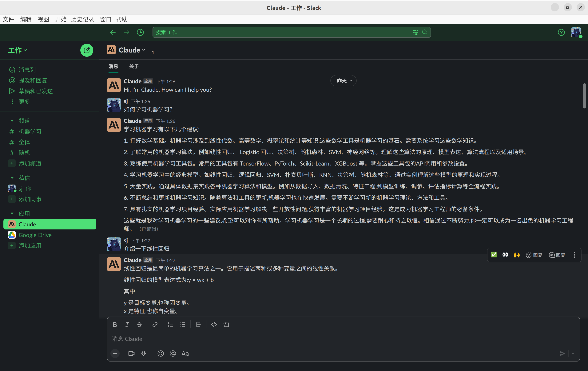Open the 昨天 date jump dropdown
Viewport: 588px width, 371px height.
coord(343,81)
